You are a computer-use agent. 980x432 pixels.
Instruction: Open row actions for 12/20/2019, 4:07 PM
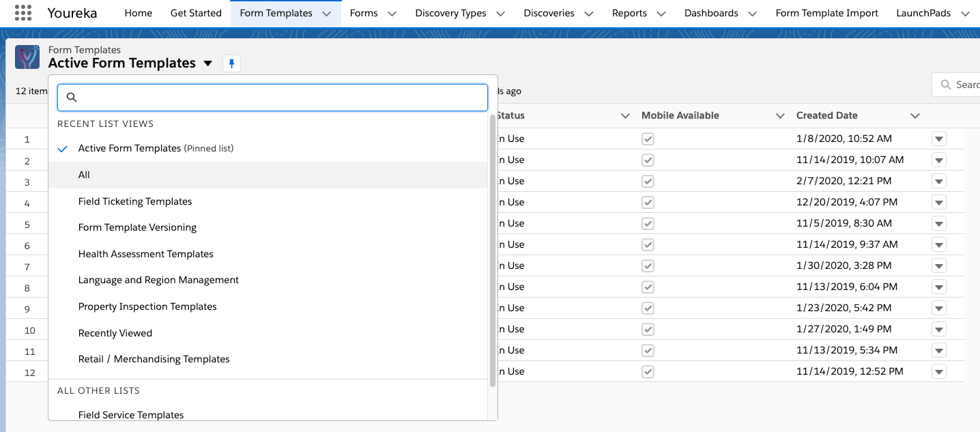tap(939, 202)
